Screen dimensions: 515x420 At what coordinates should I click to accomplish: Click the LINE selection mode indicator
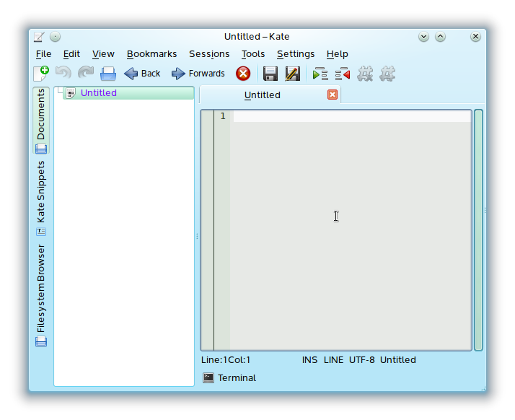(333, 360)
